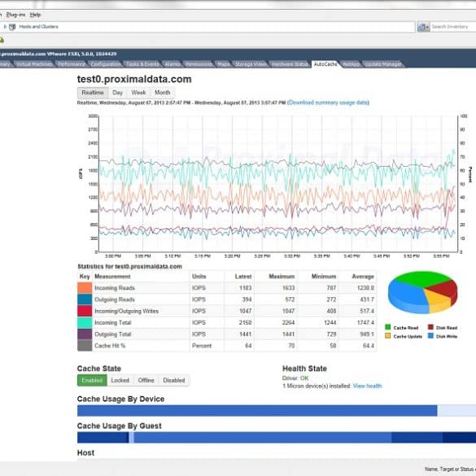Image resolution: width=476 pixels, height=476 pixels.
Task: Click the Average column header
Action: point(363,277)
